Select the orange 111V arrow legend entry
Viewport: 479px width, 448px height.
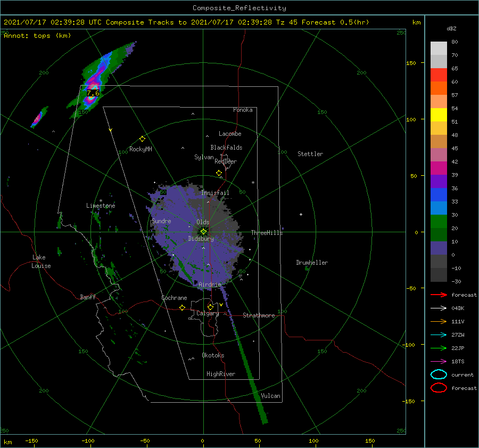point(439,321)
